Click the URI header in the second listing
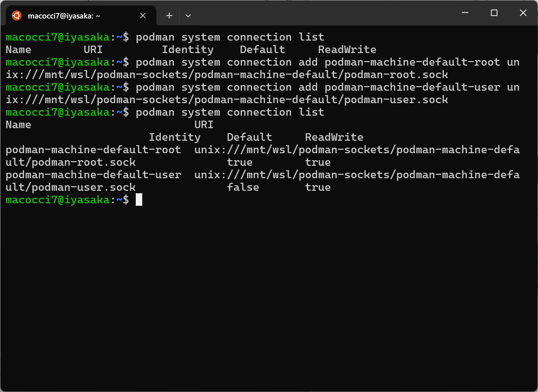538x392 pixels. click(204, 125)
